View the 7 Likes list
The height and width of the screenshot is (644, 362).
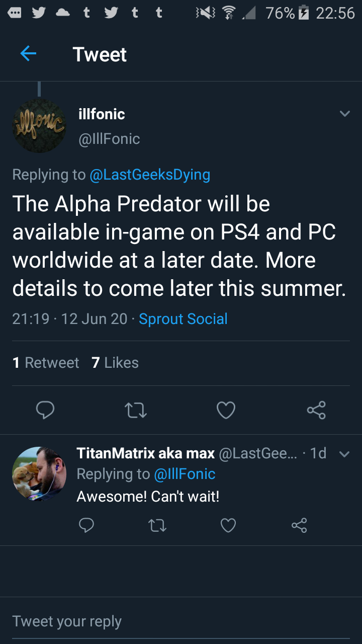pyautogui.click(x=115, y=363)
